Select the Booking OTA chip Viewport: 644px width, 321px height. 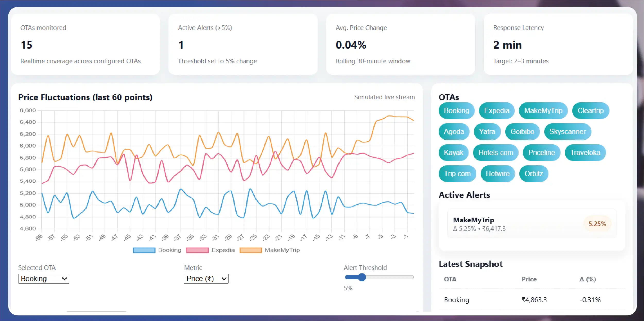456,111
